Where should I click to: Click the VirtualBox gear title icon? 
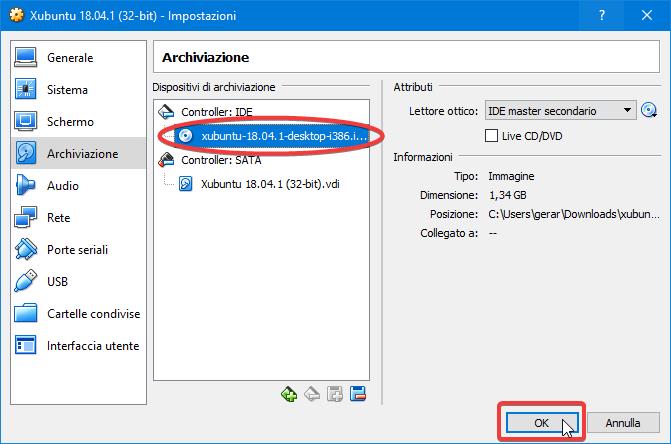click(17, 15)
